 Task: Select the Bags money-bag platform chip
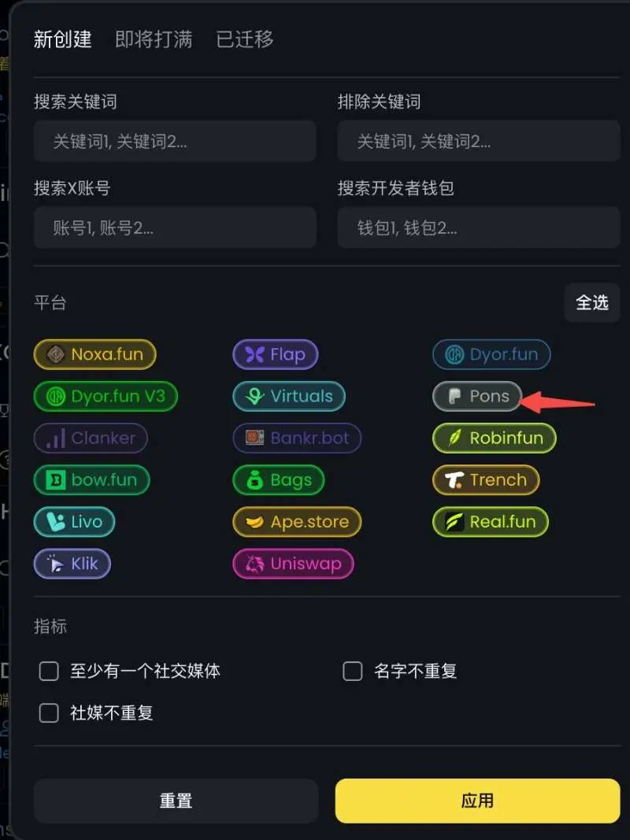click(x=279, y=480)
